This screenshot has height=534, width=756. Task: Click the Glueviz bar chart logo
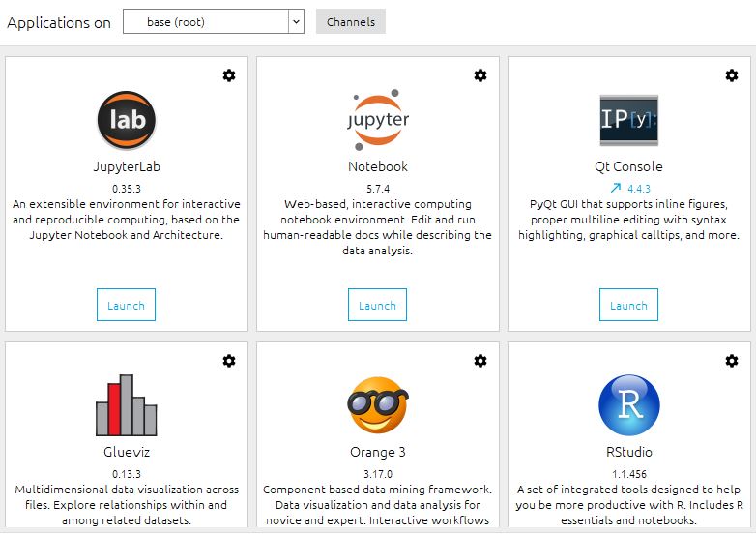(x=127, y=405)
